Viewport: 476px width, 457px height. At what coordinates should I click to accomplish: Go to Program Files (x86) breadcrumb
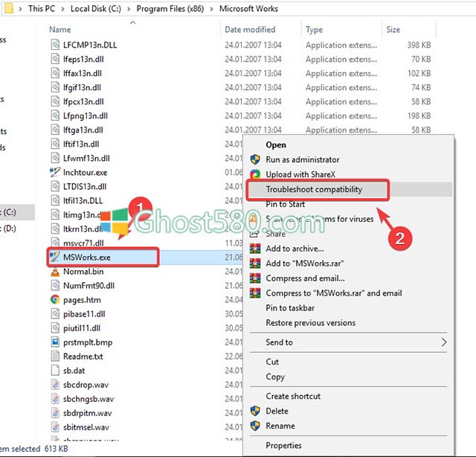point(170,8)
